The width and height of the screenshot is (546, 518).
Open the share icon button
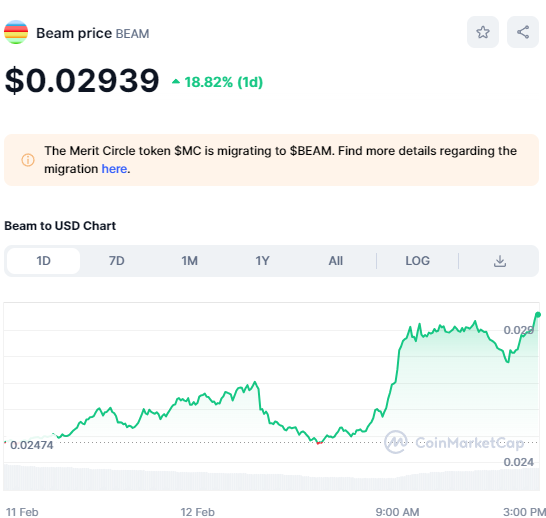(523, 32)
